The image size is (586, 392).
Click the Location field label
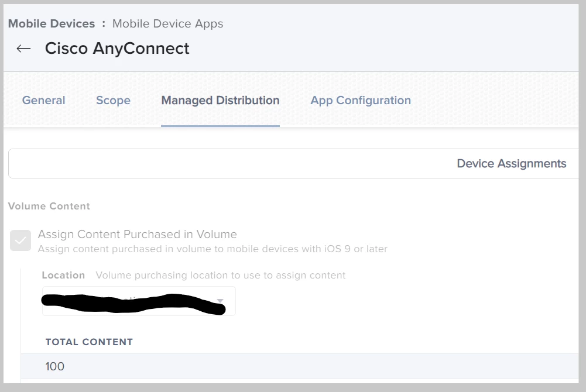point(64,275)
